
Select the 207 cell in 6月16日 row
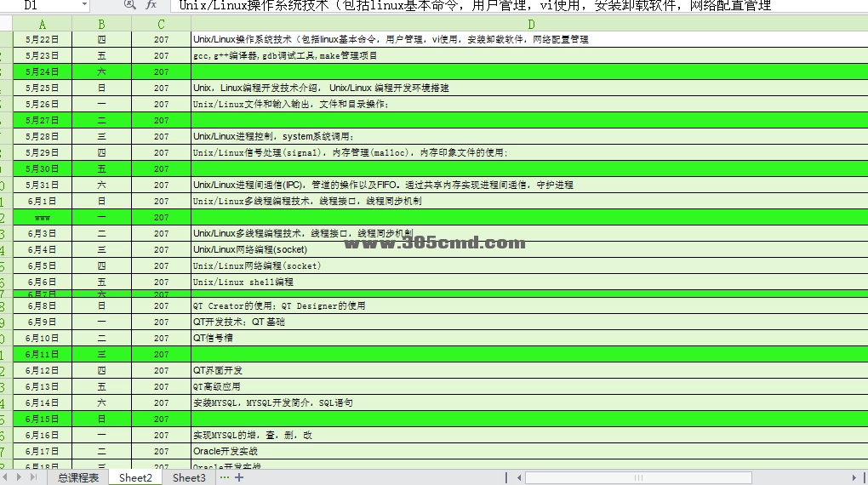click(161, 435)
